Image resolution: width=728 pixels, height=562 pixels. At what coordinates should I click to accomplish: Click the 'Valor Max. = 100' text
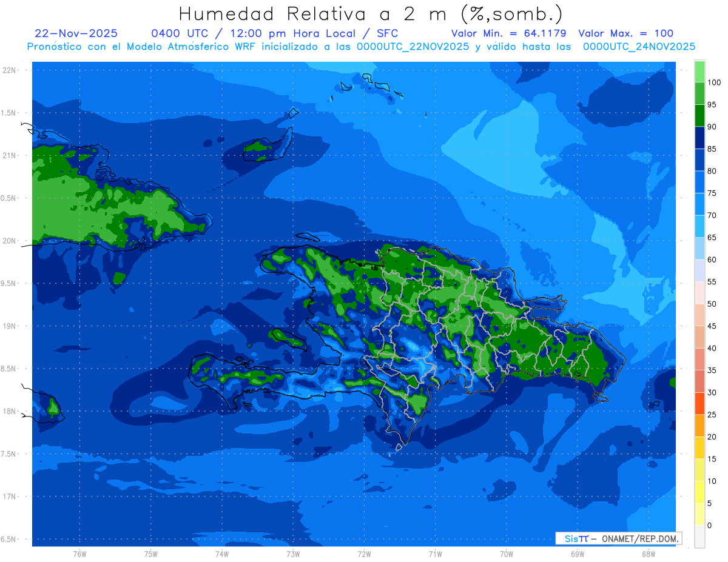(626, 33)
